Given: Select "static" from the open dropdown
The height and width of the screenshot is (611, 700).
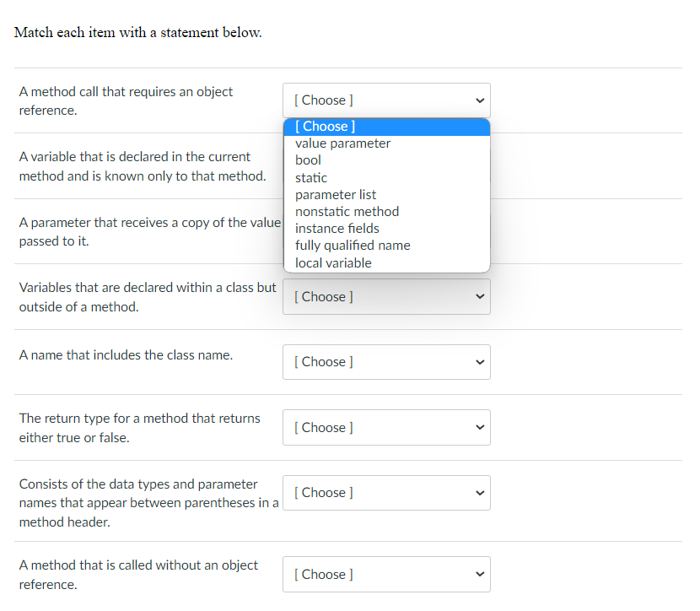Looking at the screenshot, I should 311,177.
